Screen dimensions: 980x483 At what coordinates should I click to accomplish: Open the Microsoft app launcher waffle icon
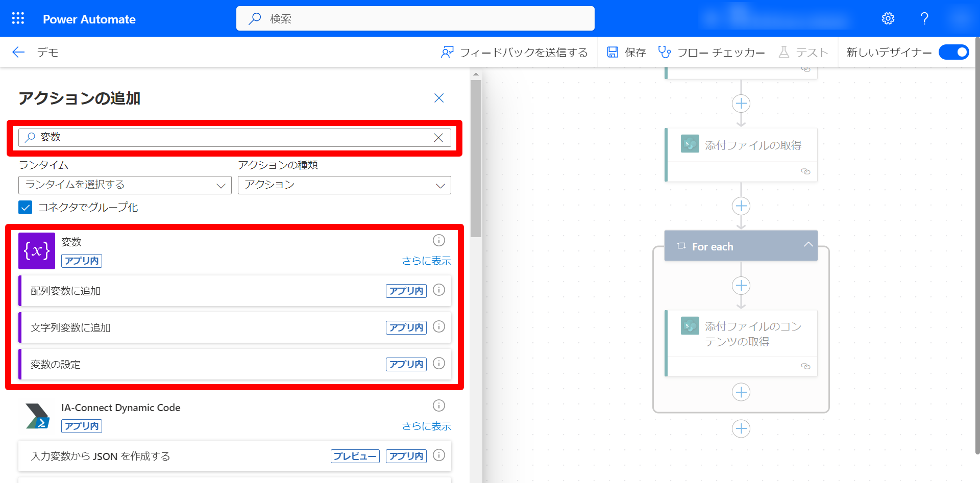pyautogui.click(x=17, y=18)
